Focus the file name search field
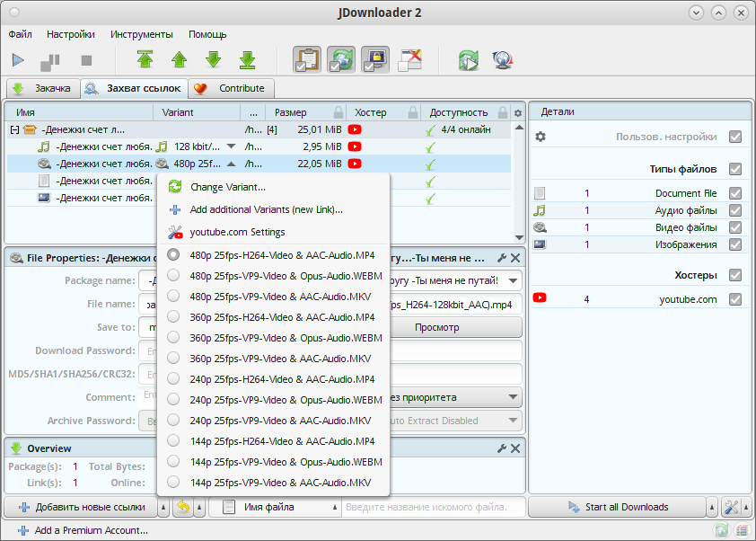 (x=433, y=507)
